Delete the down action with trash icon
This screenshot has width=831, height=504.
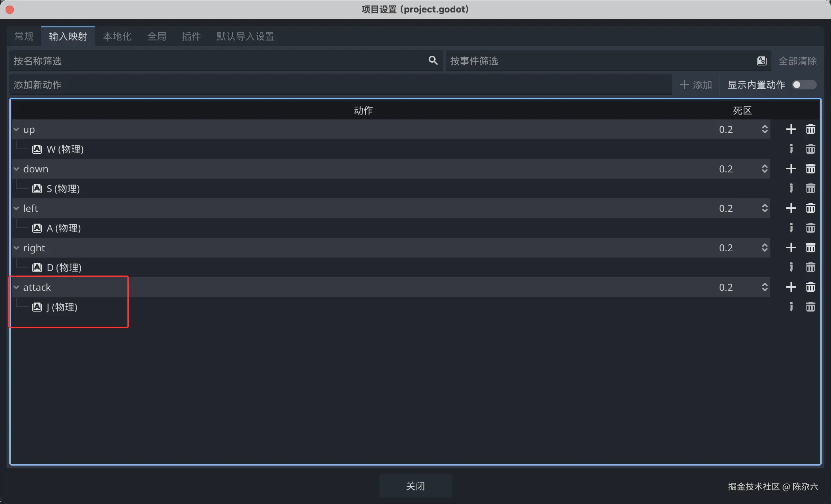(810, 169)
